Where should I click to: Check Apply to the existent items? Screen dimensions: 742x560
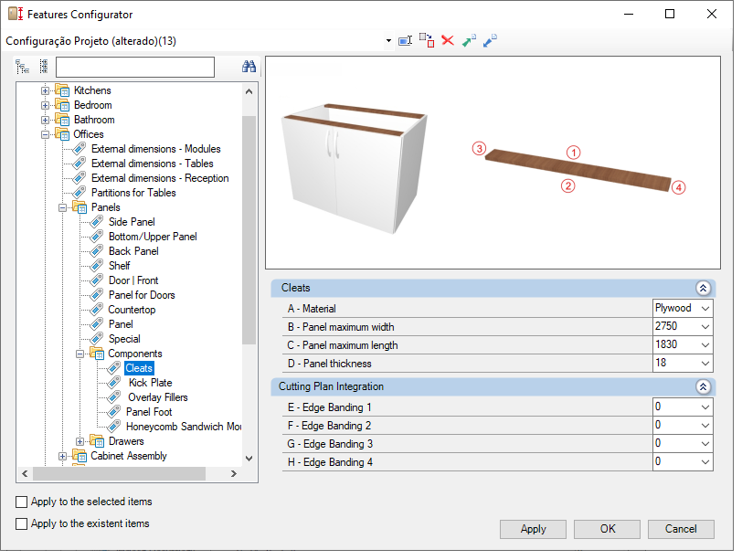coord(21,523)
